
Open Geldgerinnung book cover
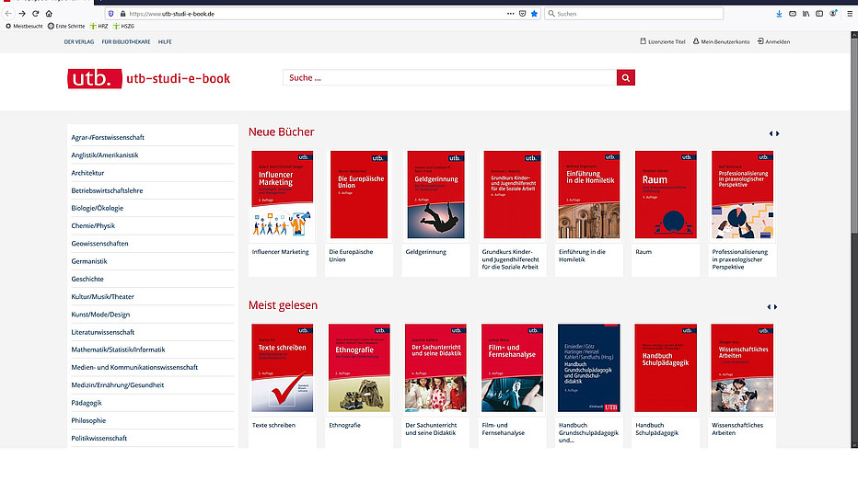pos(435,195)
